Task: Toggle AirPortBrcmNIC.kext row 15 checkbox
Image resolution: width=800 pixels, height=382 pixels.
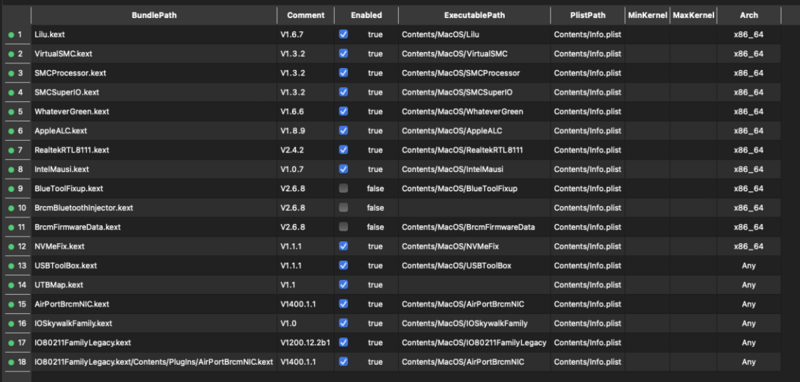Action: [343, 304]
